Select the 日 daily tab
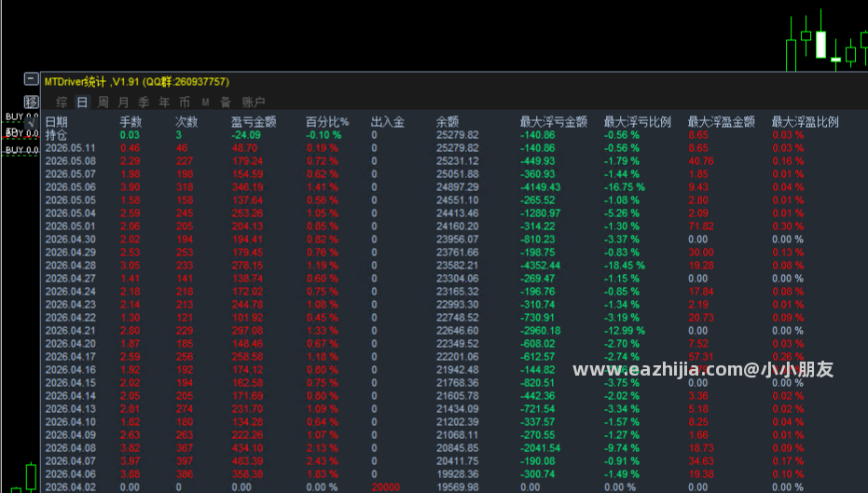868x493 pixels. 82,103
